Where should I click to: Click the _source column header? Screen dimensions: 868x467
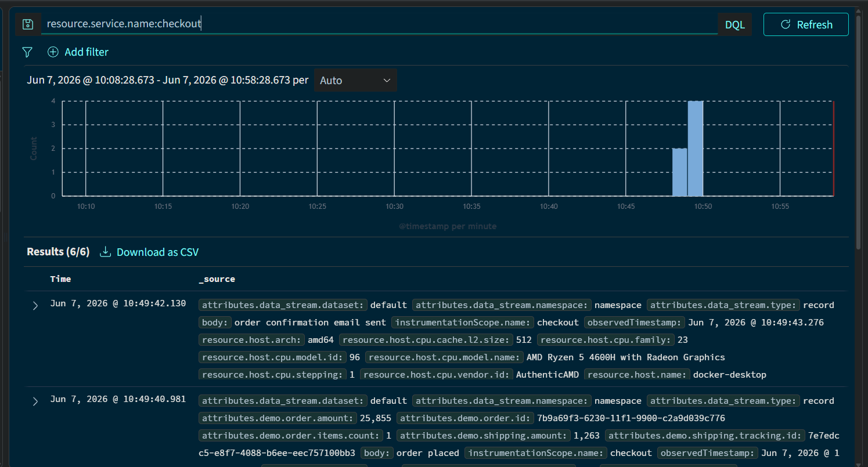(x=217, y=279)
